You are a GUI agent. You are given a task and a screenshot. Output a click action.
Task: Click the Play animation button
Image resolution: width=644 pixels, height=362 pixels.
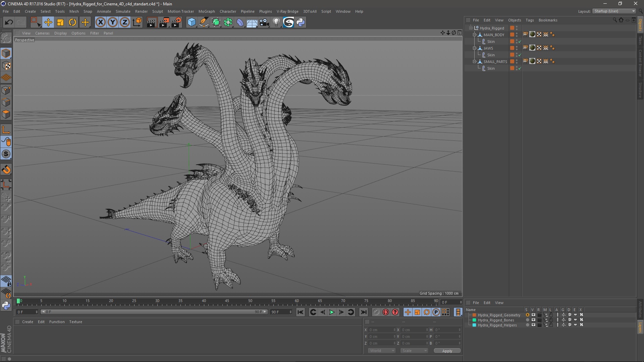(331, 312)
